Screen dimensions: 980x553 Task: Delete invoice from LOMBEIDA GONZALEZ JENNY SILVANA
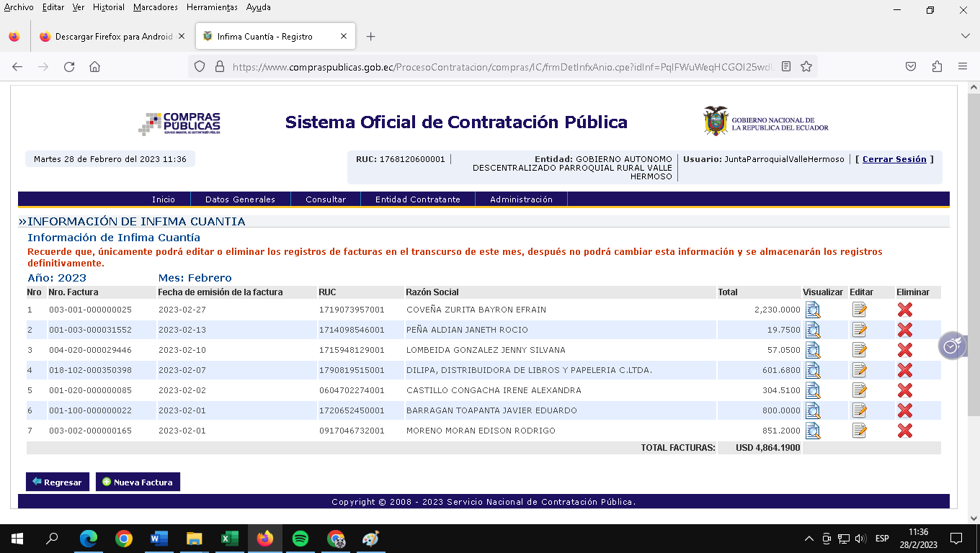click(904, 350)
